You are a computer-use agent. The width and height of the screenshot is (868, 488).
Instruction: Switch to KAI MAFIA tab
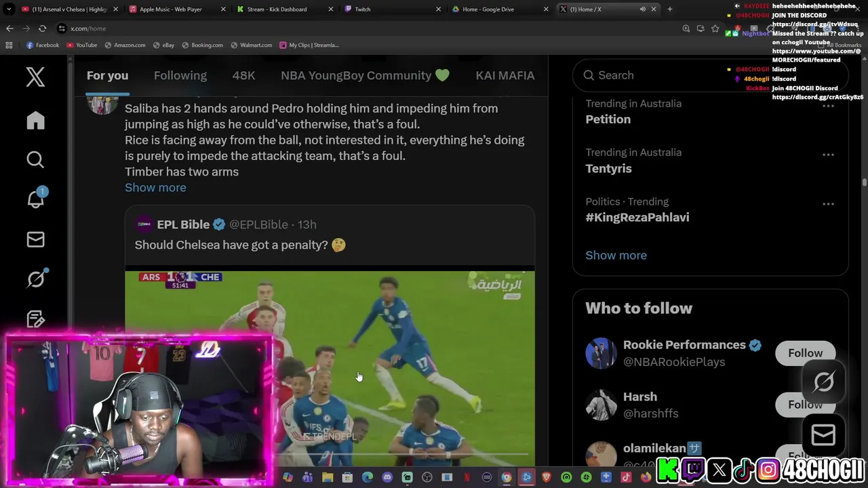(505, 75)
